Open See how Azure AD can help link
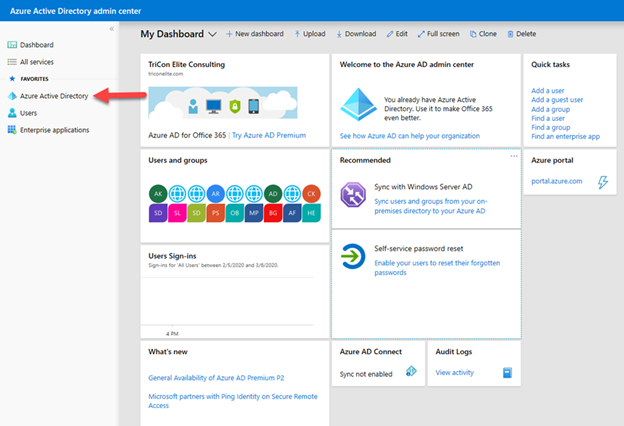Viewport: 624px width, 426px height. [410, 136]
